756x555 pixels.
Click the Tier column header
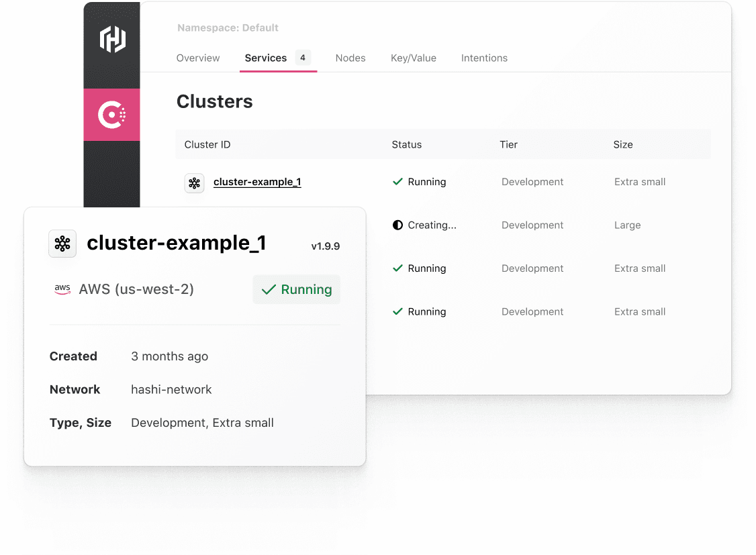pos(509,144)
